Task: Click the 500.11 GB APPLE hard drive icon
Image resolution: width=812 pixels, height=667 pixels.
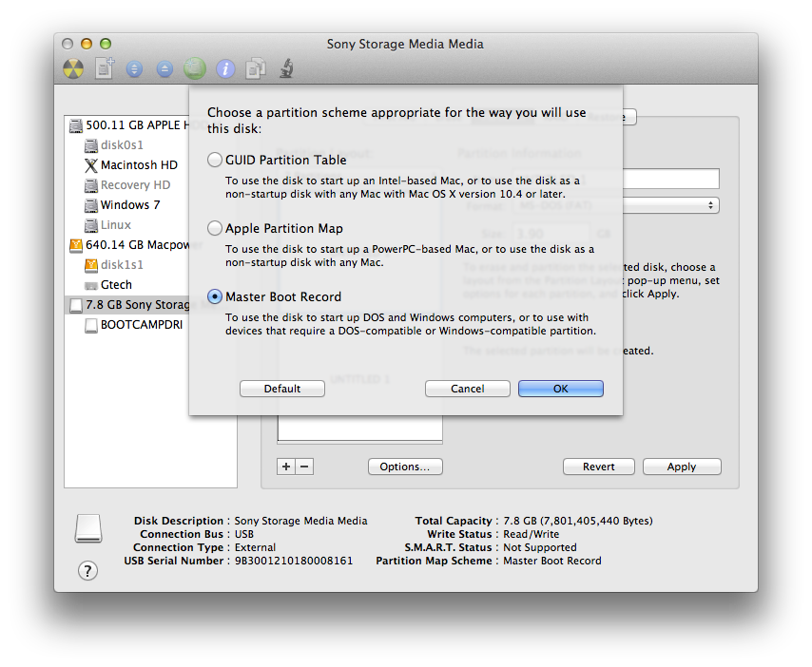Action: point(76,125)
